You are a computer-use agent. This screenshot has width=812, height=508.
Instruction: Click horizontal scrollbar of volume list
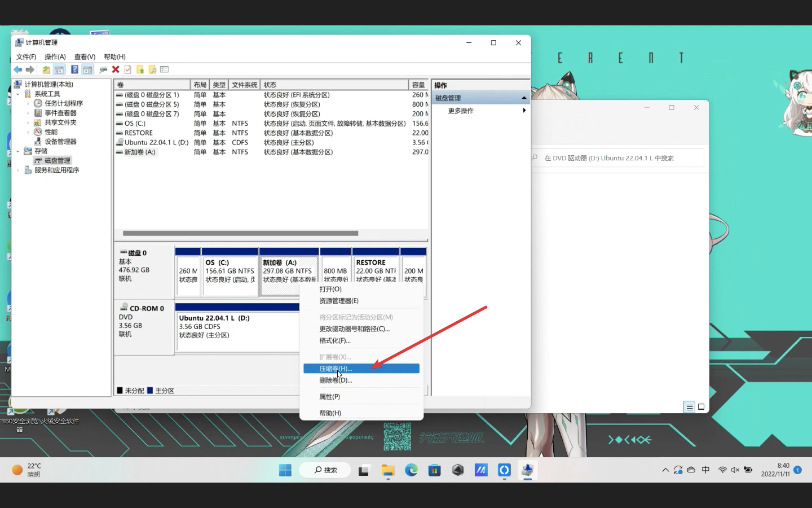point(240,233)
